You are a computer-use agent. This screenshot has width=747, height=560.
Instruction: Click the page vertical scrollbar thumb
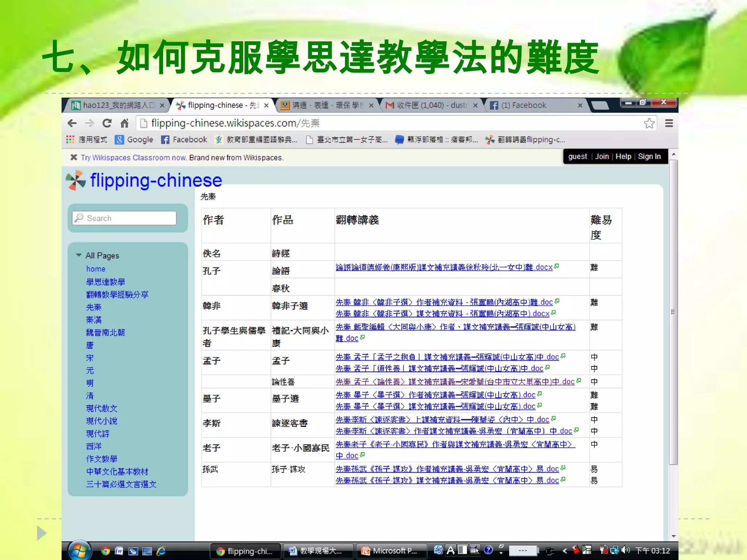tap(673, 312)
